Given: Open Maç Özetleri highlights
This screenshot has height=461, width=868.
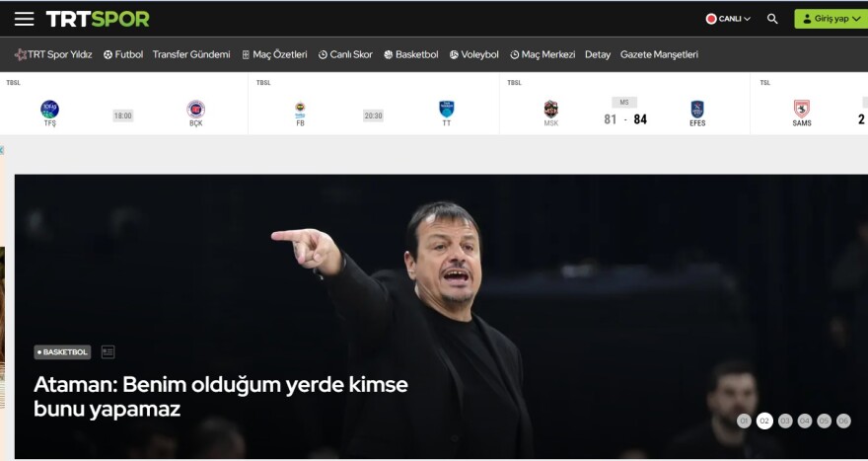Looking at the screenshot, I should [274, 55].
